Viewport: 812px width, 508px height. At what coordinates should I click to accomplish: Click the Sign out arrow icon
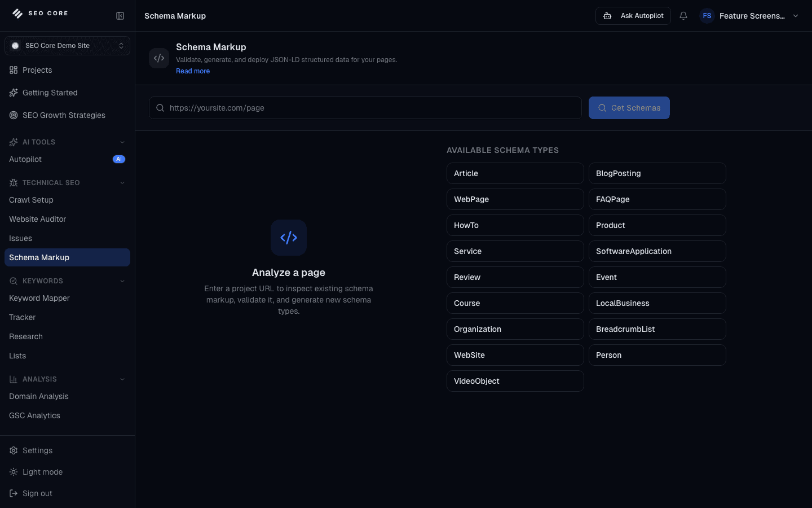point(14,493)
